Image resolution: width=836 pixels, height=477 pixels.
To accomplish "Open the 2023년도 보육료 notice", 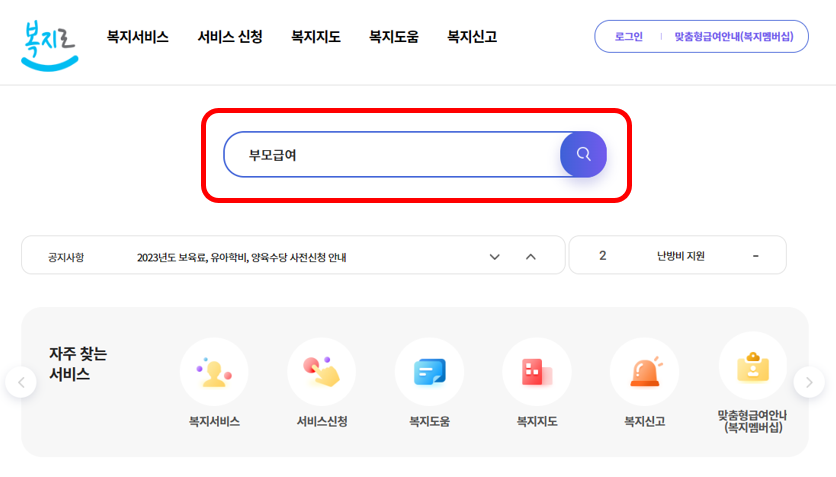I will pos(242,257).
